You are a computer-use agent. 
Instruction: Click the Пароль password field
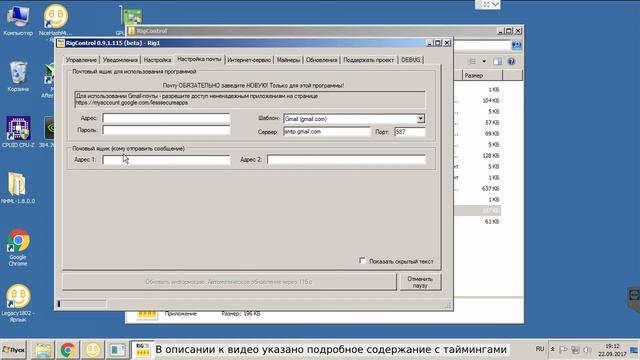tap(166, 130)
